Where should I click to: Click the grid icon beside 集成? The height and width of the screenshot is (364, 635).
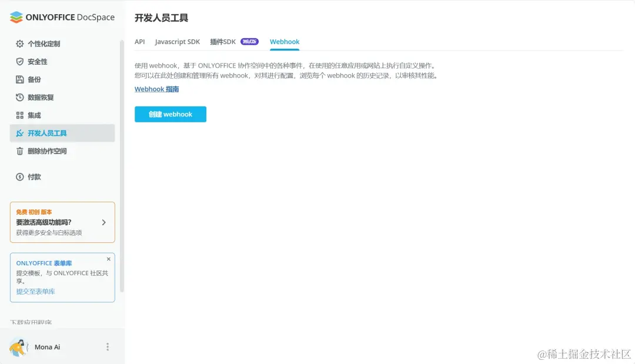[x=19, y=115]
